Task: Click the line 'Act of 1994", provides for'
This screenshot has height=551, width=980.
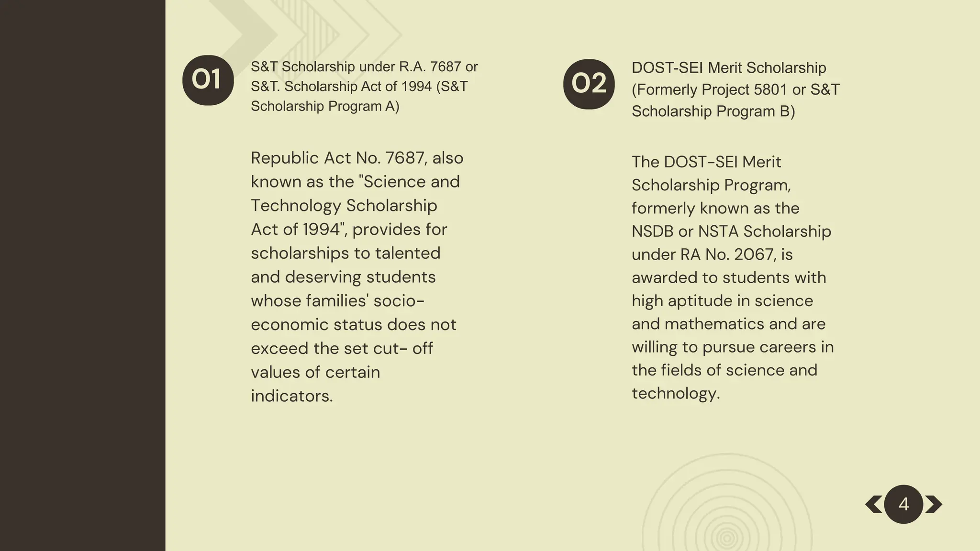Action: [349, 230]
